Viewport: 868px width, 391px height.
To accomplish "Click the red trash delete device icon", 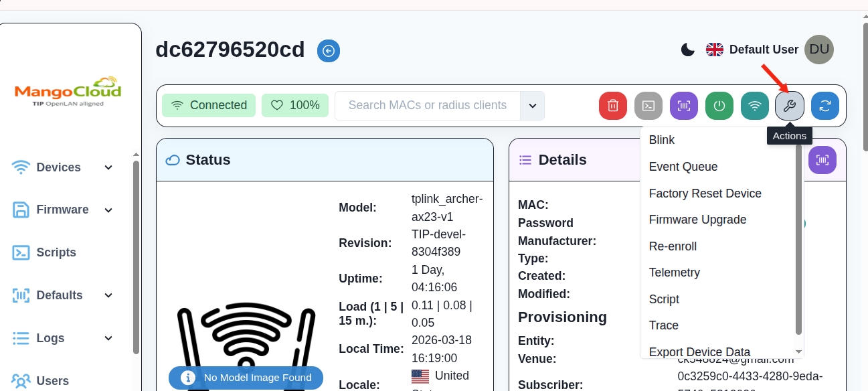I will [612, 106].
